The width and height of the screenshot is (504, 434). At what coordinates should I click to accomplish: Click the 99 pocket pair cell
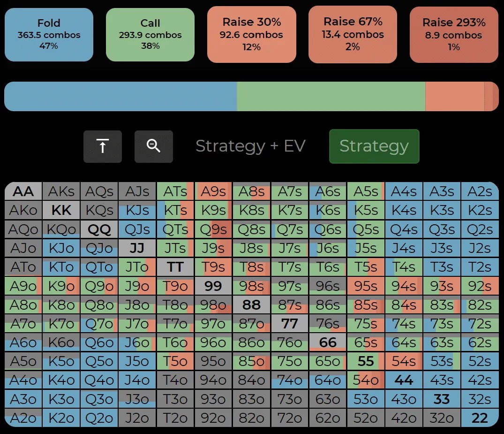pyautogui.click(x=213, y=286)
